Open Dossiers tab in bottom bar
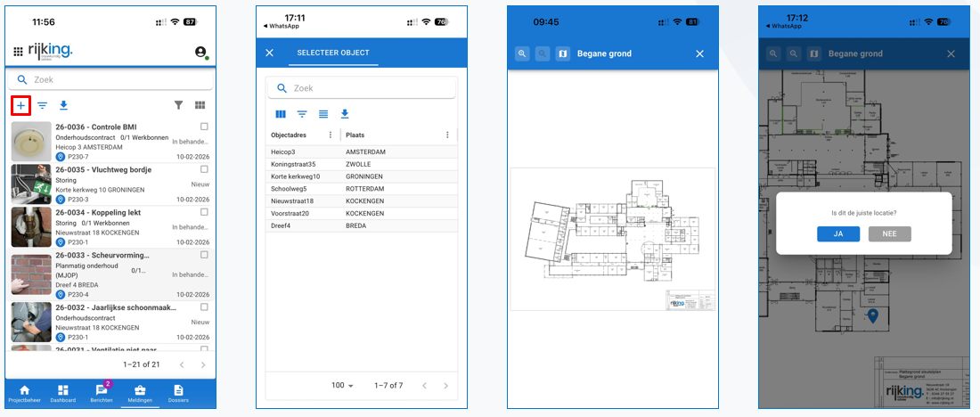 click(x=178, y=394)
